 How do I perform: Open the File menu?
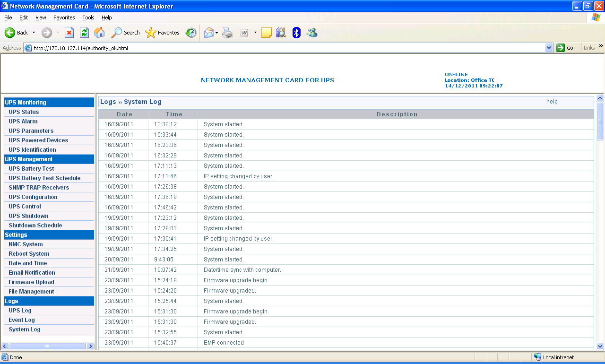pos(8,17)
